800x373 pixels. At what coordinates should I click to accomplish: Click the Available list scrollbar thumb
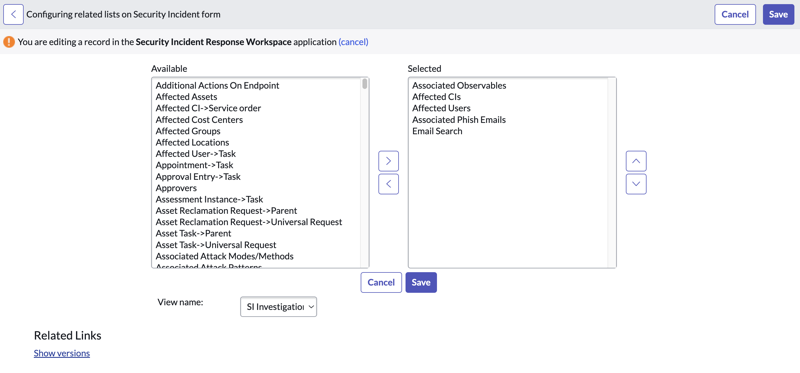tap(365, 84)
